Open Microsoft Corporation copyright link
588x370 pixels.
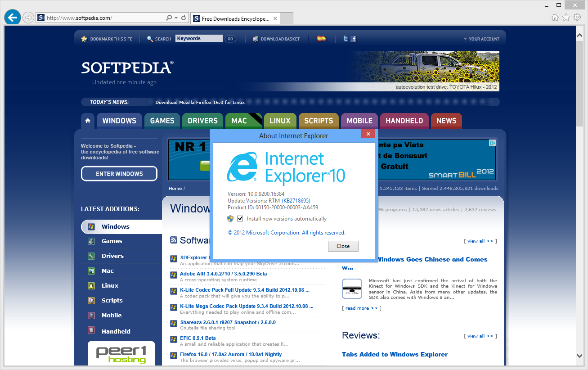(x=287, y=233)
